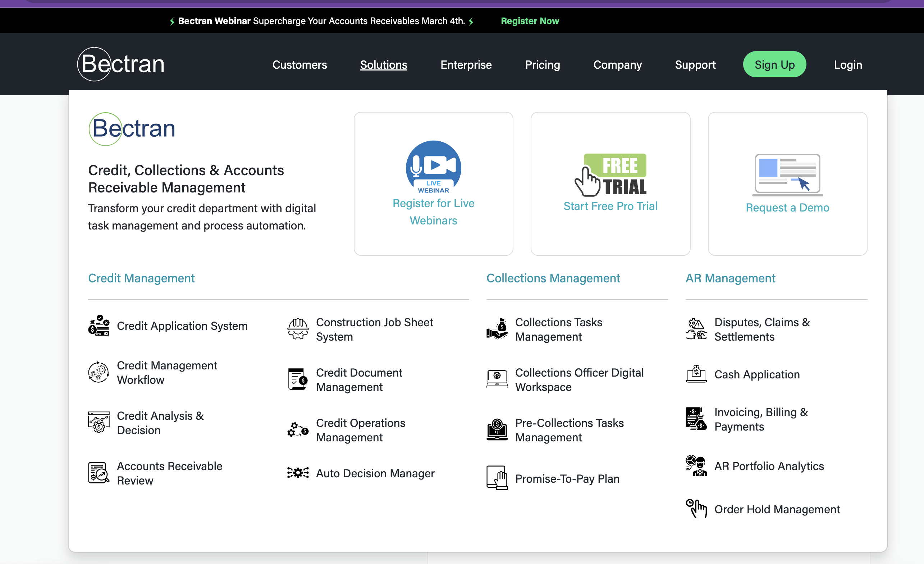Open Collections Tasks Management link

[x=558, y=329]
